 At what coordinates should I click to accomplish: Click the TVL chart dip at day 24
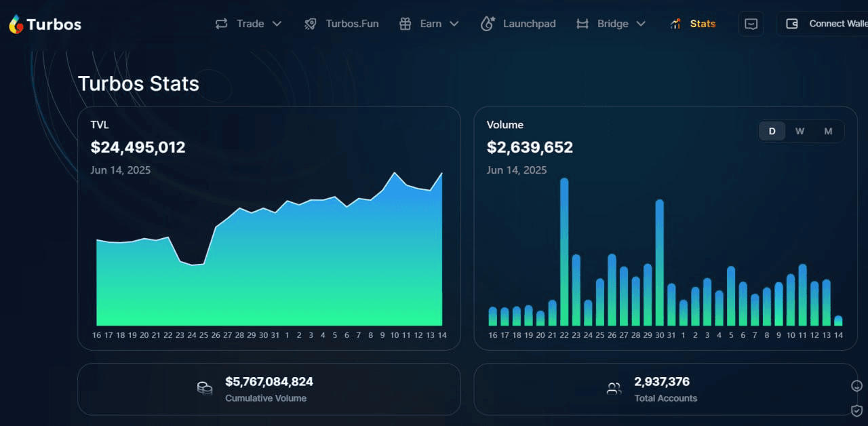point(192,265)
